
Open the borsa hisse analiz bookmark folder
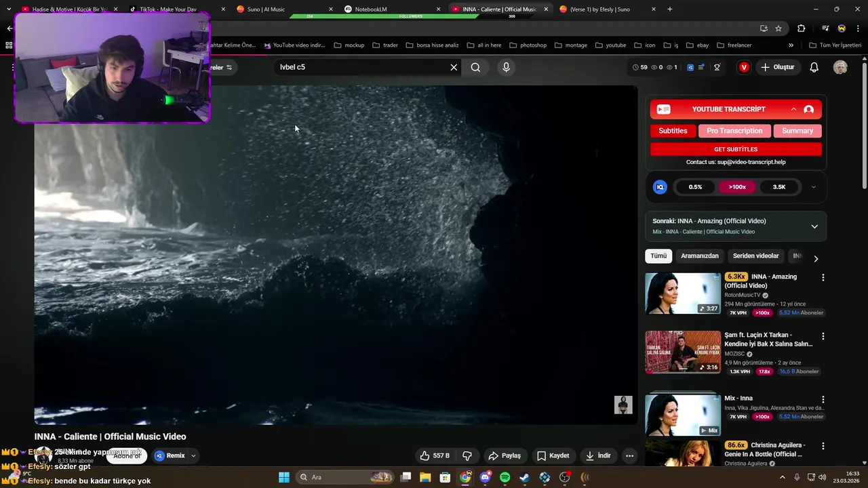click(x=432, y=45)
